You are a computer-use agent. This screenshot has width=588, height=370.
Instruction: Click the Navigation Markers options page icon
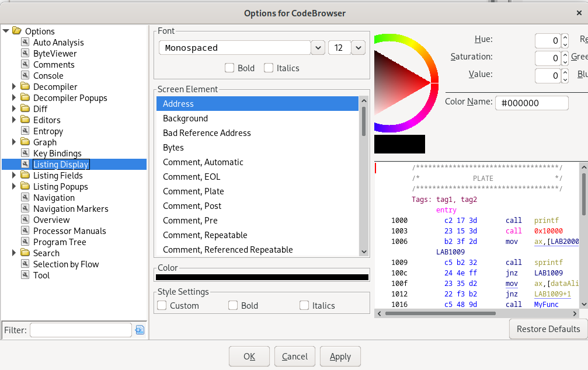click(x=25, y=208)
